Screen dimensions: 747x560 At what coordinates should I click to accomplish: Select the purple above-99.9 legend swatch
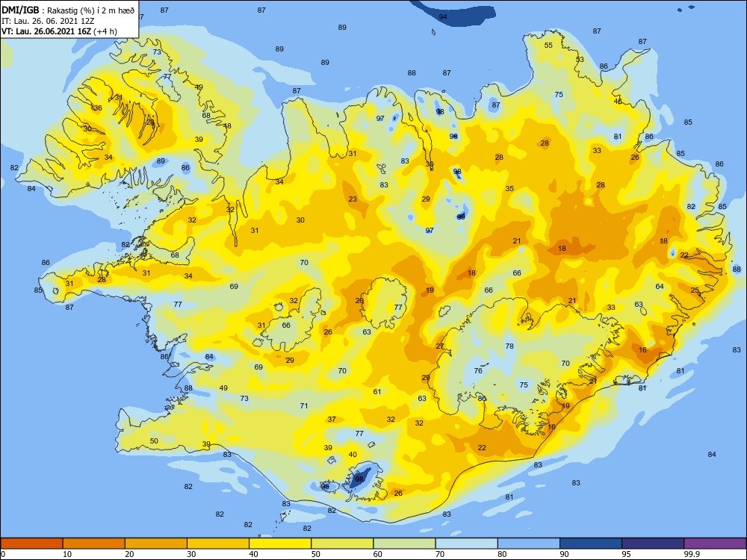coord(715,544)
